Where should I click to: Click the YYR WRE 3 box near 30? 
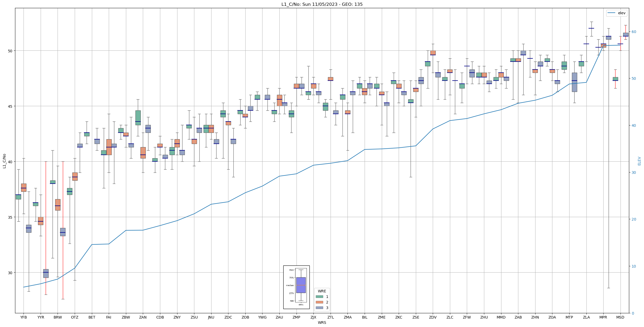pyautogui.click(x=46, y=273)
